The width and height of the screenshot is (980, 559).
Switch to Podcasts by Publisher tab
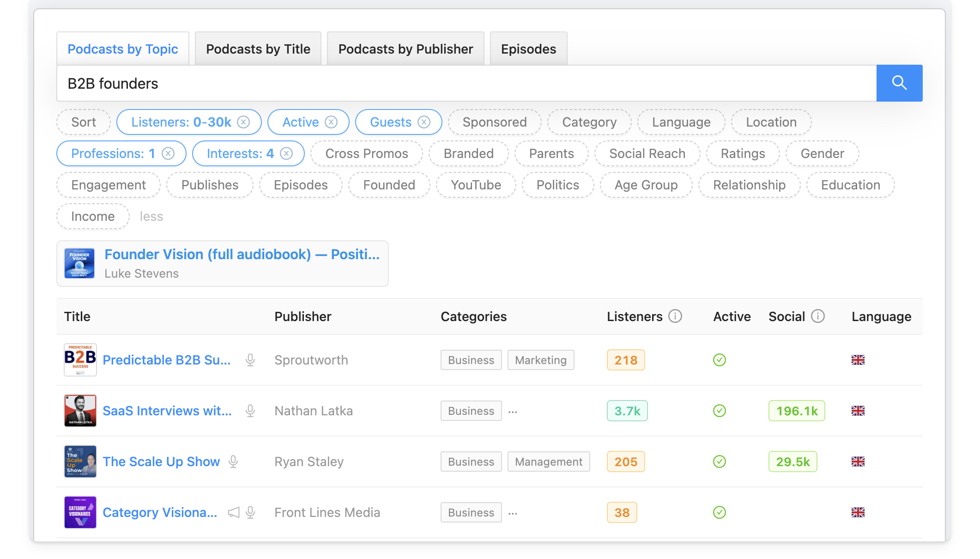tap(405, 49)
